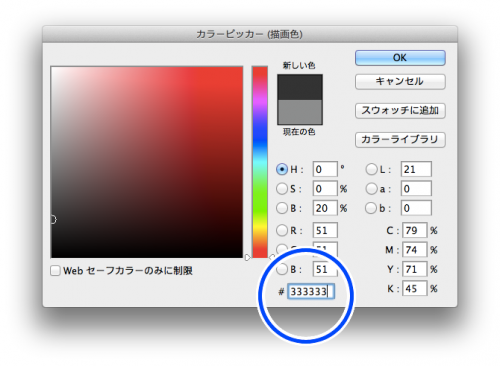This screenshot has width=500, height=366.
Task: Select the H hue radio button
Action: (x=282, y=169)
